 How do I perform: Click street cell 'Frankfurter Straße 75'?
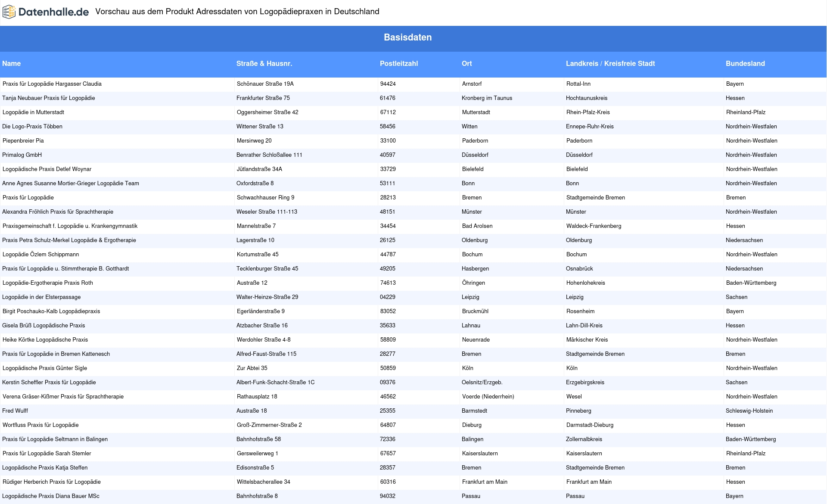[x=263, y=98]
